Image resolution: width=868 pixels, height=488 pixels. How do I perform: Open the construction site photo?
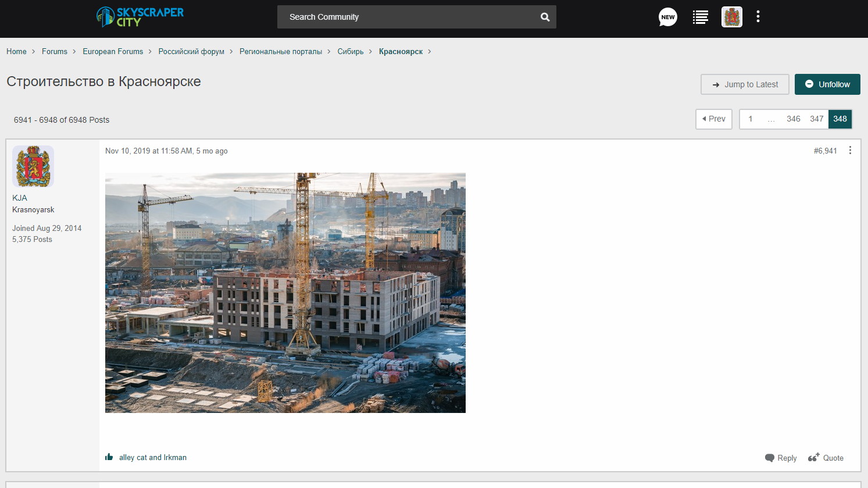pyautogui.click(x=285, y=293)
